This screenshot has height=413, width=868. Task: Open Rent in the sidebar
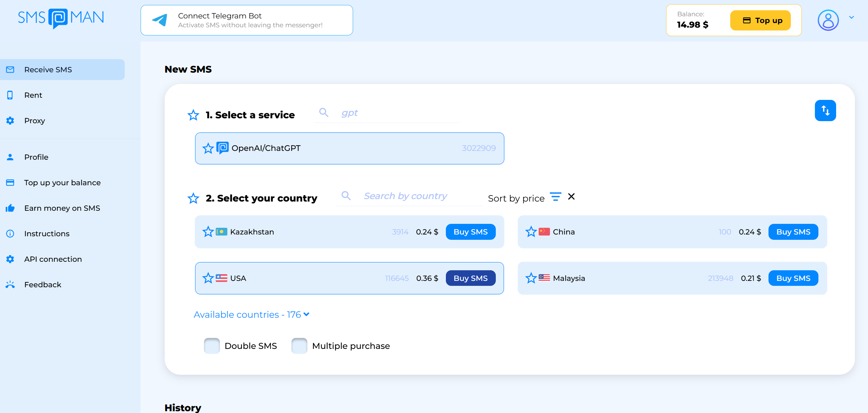(x=62, y=95)
